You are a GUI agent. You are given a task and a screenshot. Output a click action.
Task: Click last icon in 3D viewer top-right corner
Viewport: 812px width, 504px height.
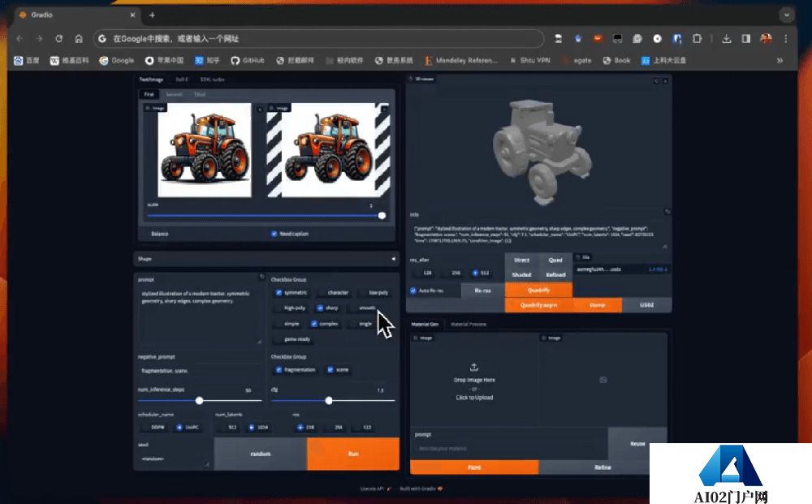tap(665, 80)
